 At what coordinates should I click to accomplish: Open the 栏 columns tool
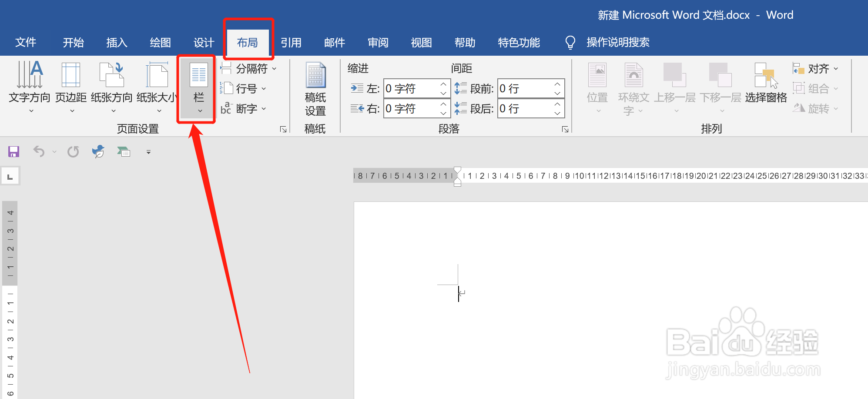[x=199, y=88]
